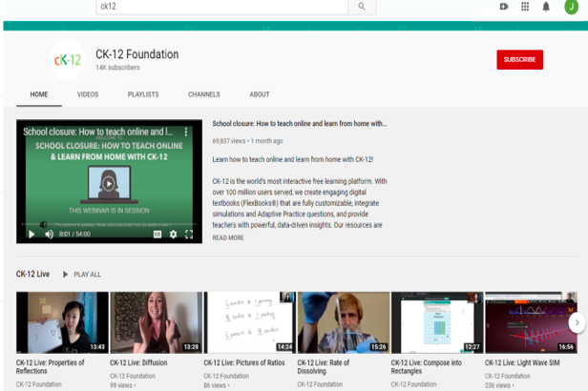Switch to the Channels tab
Image resolution: width=588 pixels, height=391 pixels.
click(x=204, y=94)
